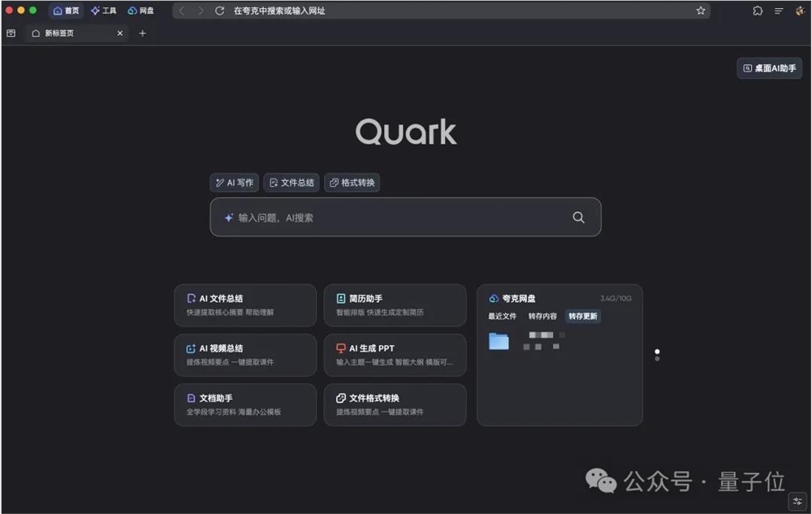Open the AI 文件总结 feature card
812x514 pixels.
tap(245, 305)
